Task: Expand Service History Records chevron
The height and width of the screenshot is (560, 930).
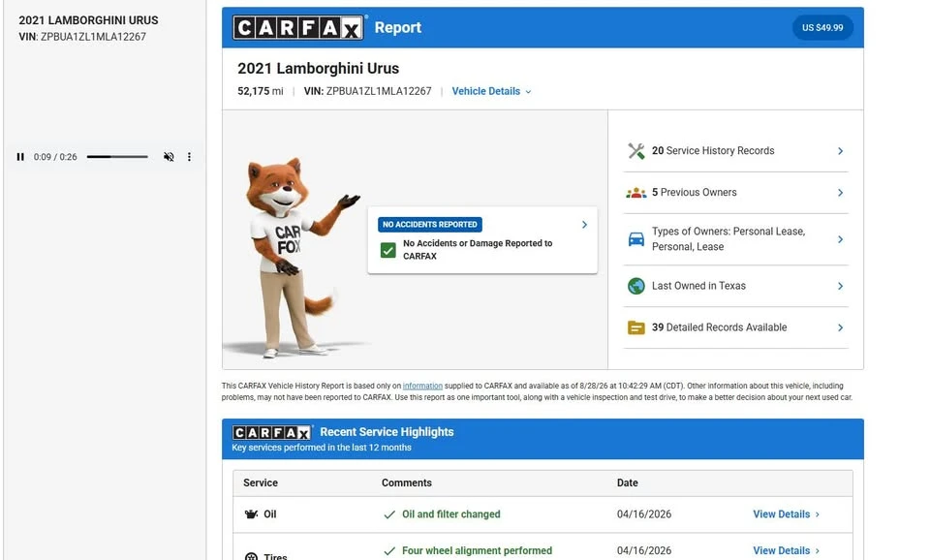Action: tap(841, 151)
